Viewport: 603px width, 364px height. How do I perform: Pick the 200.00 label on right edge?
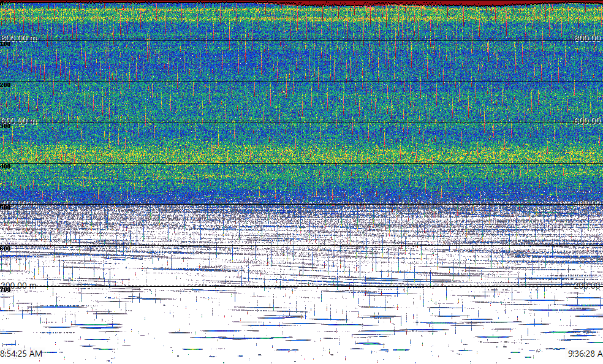pos(588,285)
